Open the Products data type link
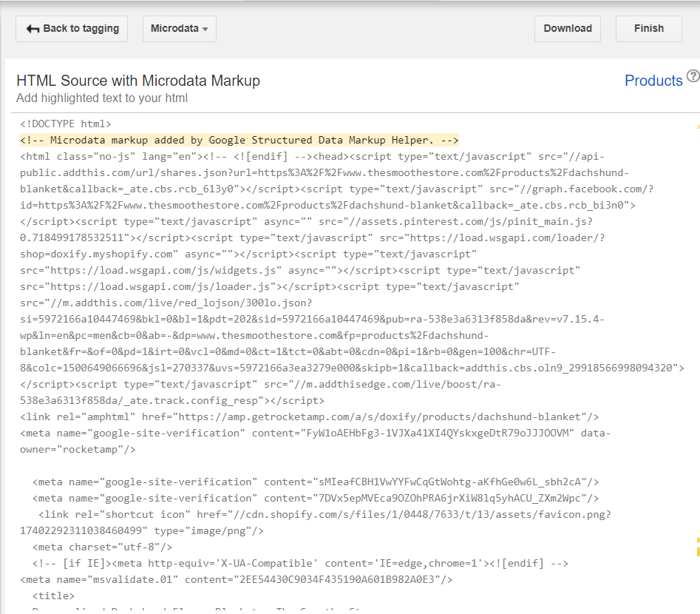This screenshot has height=614, width=700. click(x=653, y=81)
